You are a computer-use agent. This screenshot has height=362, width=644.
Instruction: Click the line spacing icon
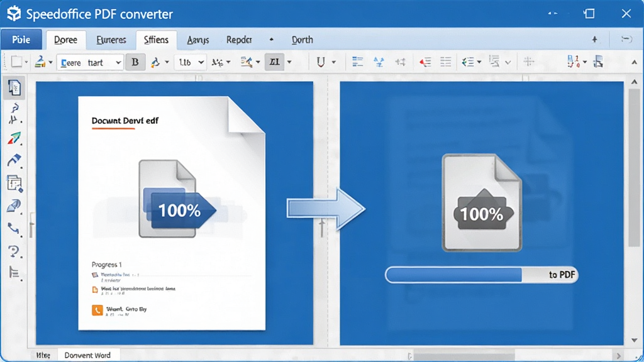494,62
